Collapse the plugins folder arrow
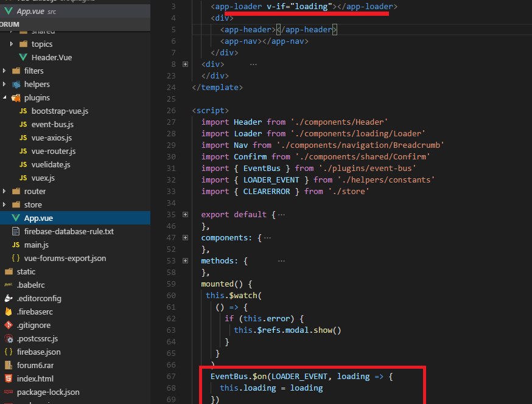This screenshot has width=532, height=404. pyautogui.click(x=4, y=98)
